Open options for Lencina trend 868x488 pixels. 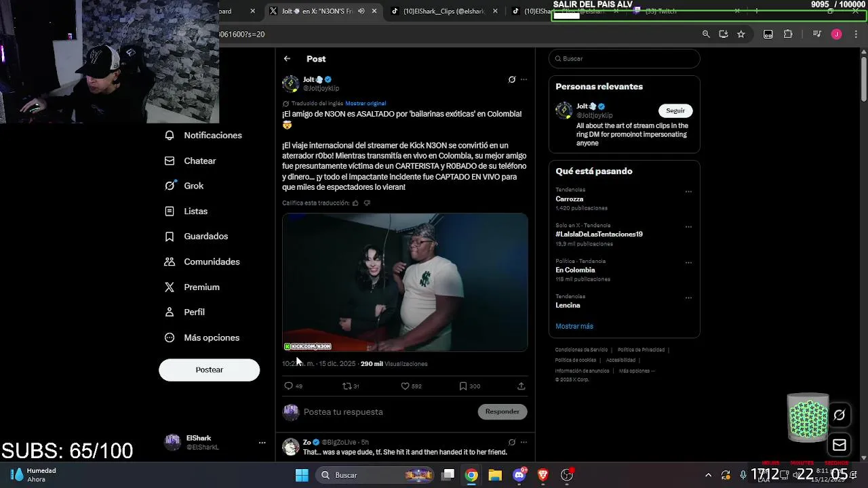688,298
